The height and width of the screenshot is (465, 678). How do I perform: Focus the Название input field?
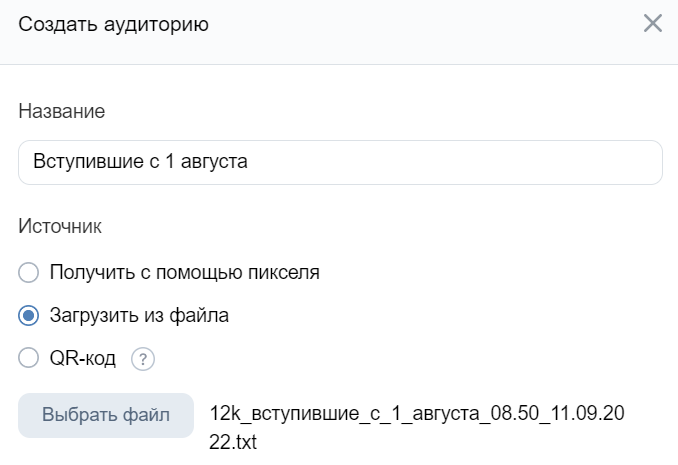(340, 162)
